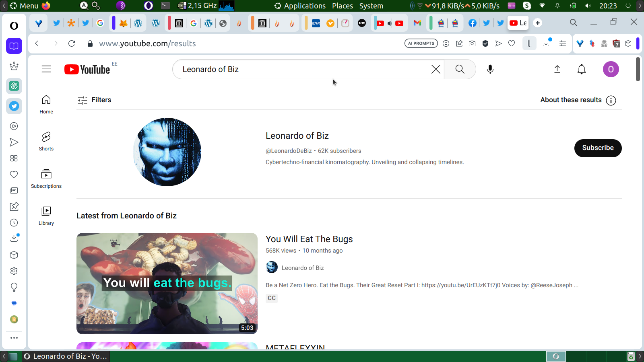Search open tabs with magnifier
The height and width of the screenshot is (362, 644).
coord(574,23)
